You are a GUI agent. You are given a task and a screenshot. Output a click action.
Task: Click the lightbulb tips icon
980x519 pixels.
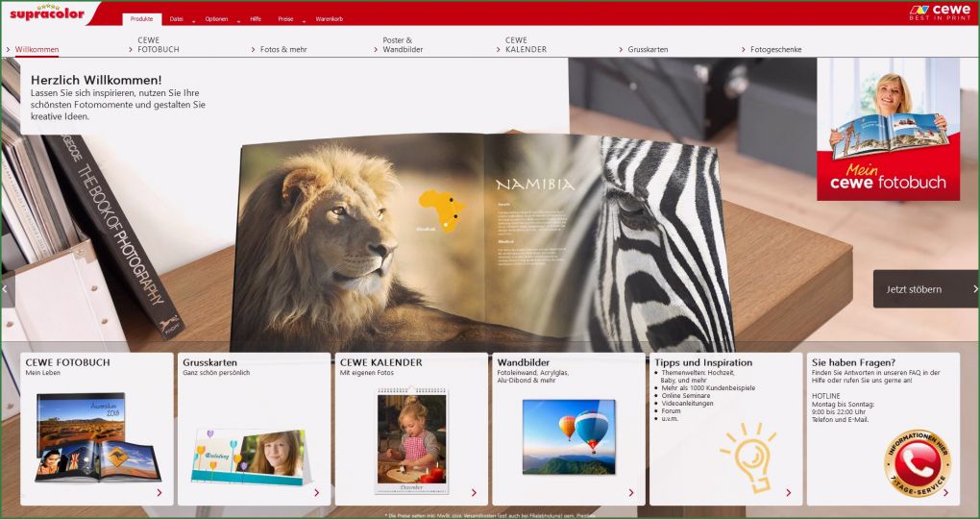(747, 456)
